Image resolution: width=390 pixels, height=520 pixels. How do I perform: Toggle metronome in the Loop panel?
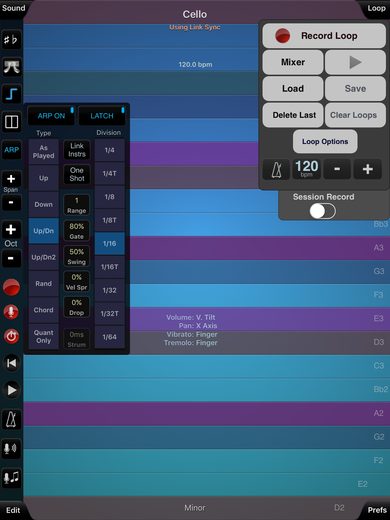point(276,170)
